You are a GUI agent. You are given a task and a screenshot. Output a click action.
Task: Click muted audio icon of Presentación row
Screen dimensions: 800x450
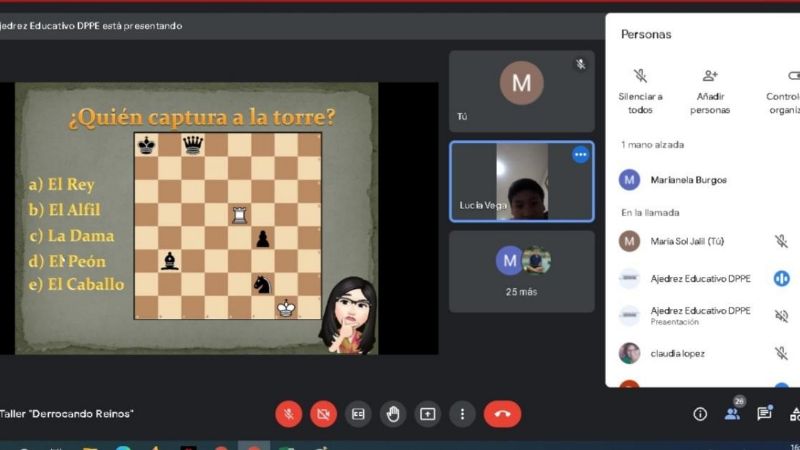781,316
